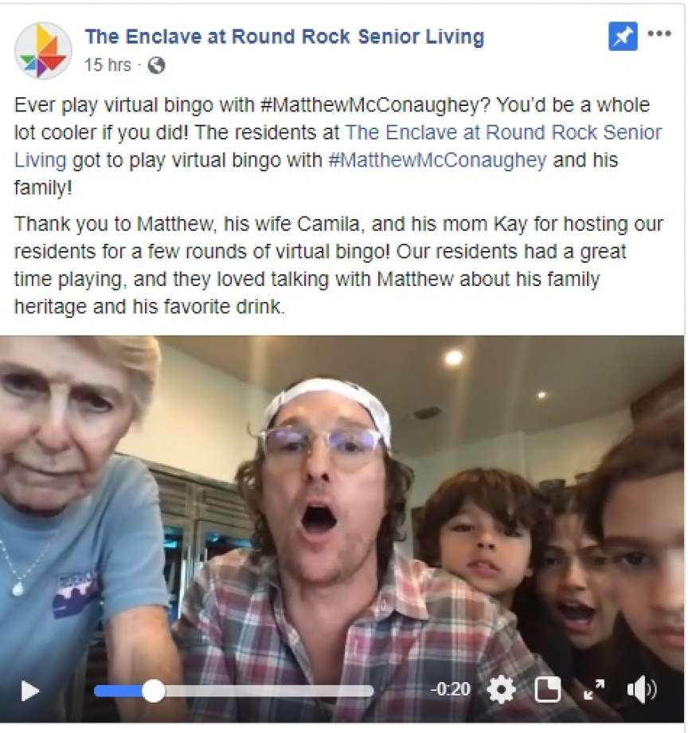Click the public audience globe icon
The width and height of the screenshot is (700, 733).
pyautogui.click(x=157, y=65)
